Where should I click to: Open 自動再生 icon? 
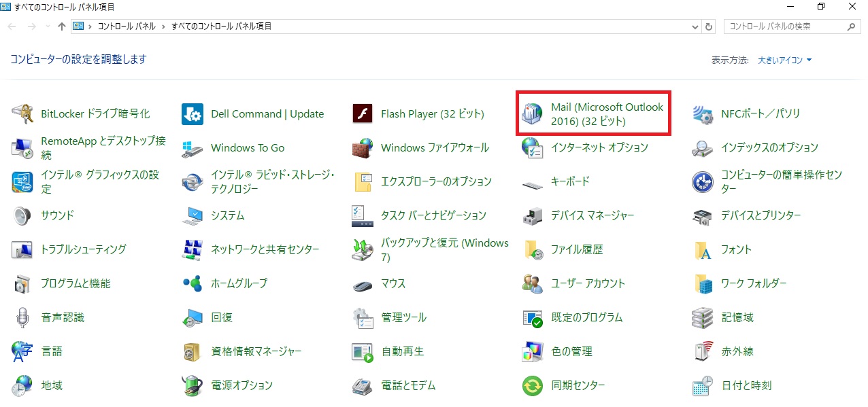tap(363, 352)
